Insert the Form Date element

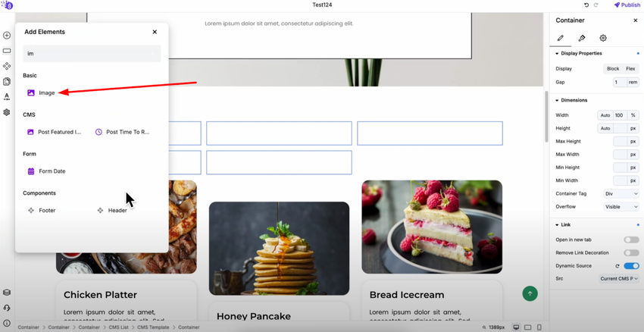[x=46, y=171]
